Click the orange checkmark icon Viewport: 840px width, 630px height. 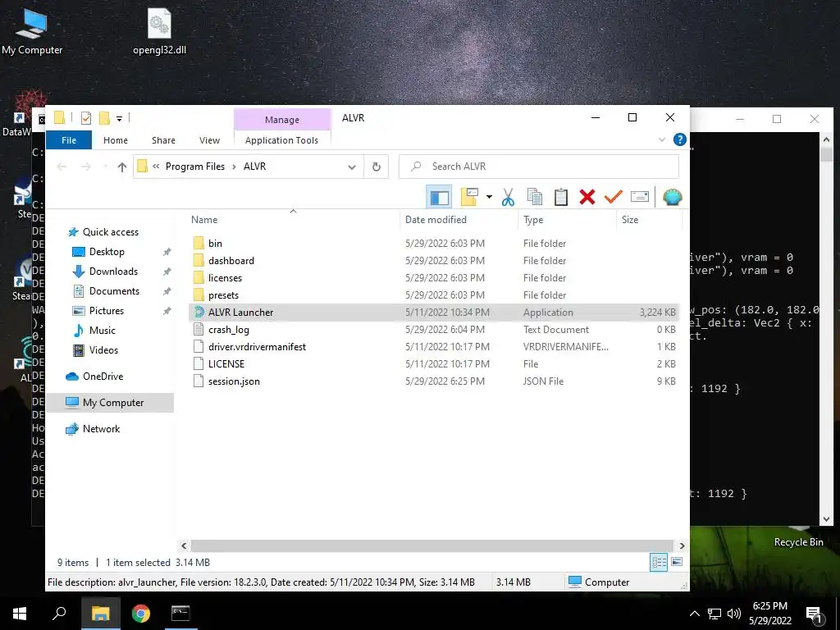(x=614, y=197)
